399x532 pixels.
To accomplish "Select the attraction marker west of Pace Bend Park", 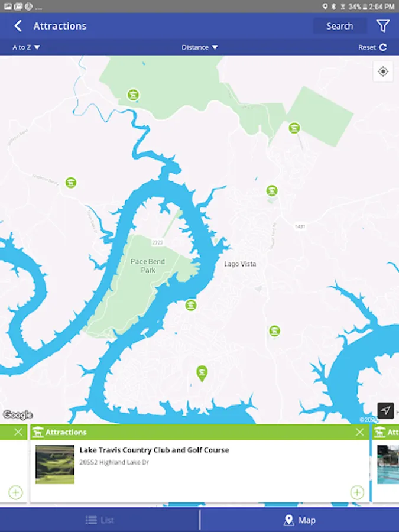I will (x=70, y=183).
